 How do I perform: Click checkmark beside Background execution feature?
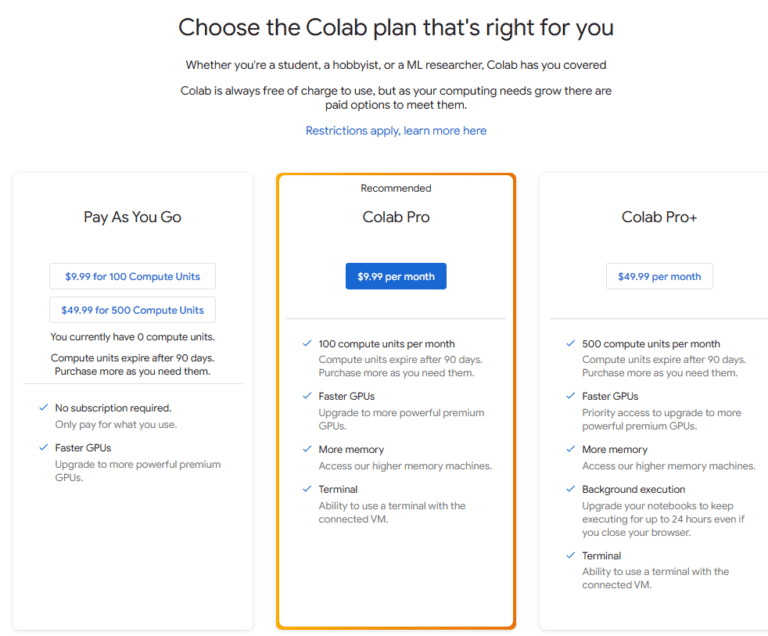[570, 489]
